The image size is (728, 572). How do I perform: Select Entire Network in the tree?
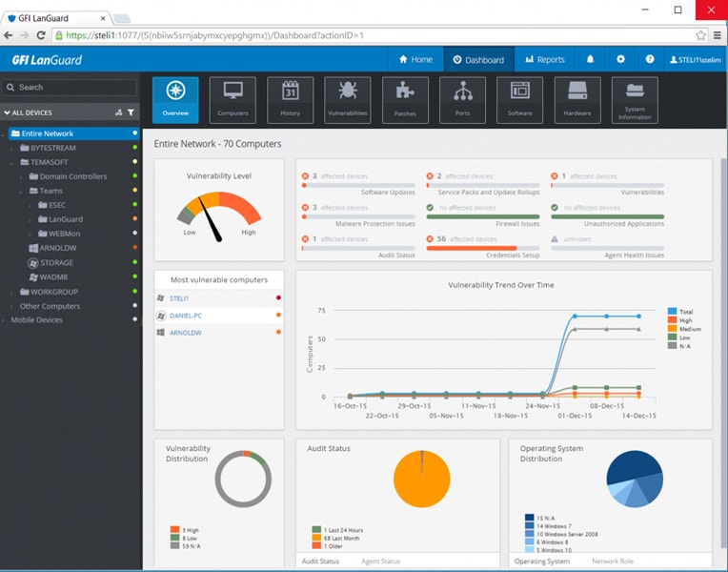click(73, 133)
